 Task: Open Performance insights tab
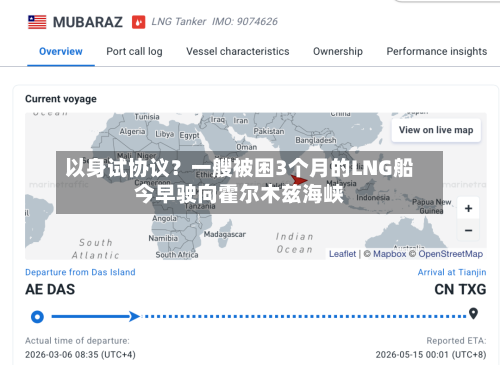pos(437,51)
